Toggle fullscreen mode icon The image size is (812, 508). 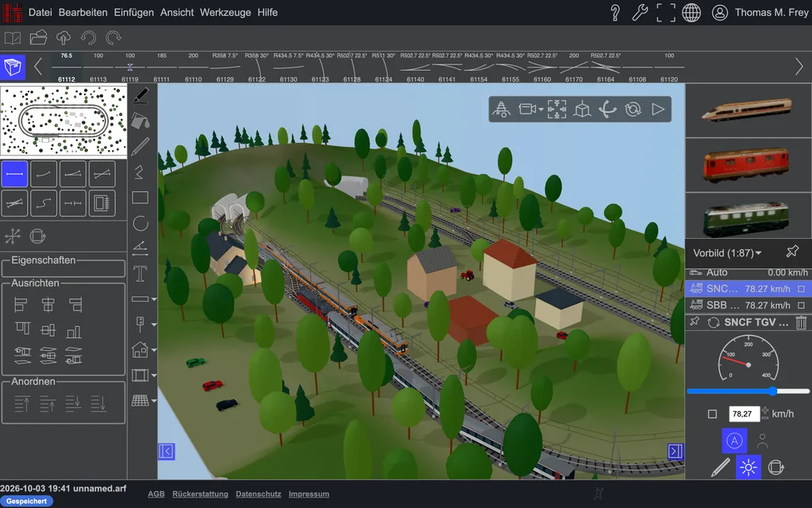665,13
